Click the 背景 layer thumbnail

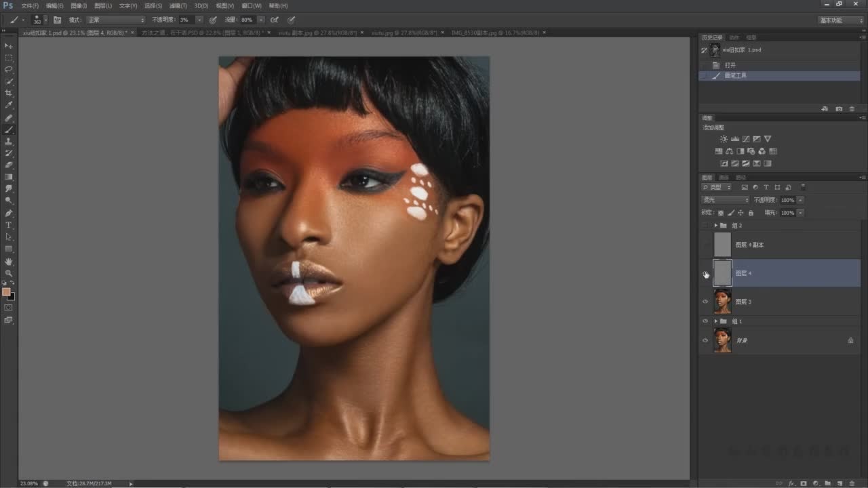click(723, 340)
